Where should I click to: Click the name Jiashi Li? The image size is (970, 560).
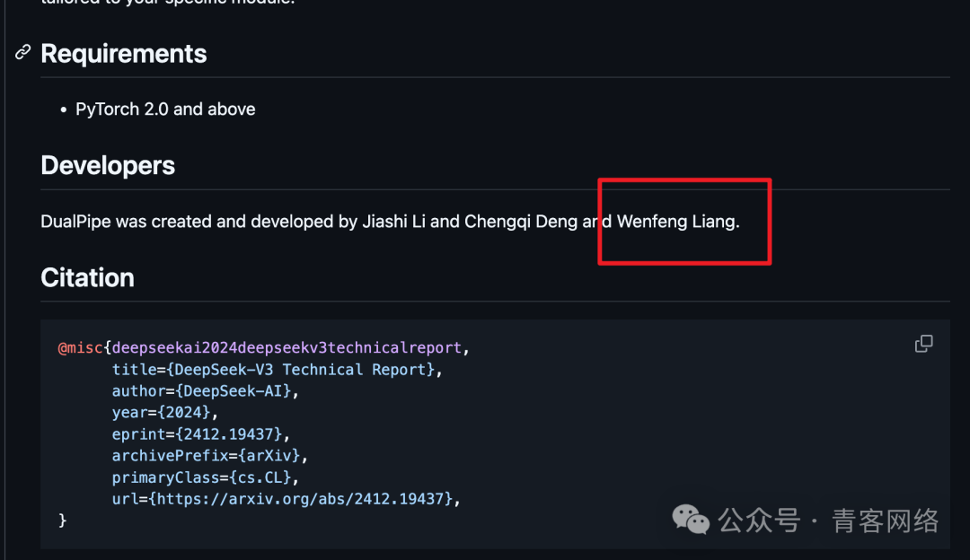(393, 222)
